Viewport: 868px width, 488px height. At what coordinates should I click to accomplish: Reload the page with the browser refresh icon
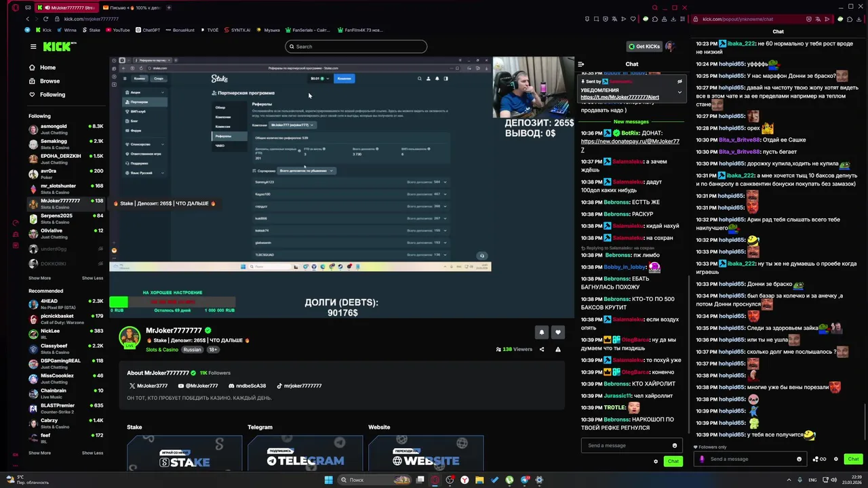45,18
